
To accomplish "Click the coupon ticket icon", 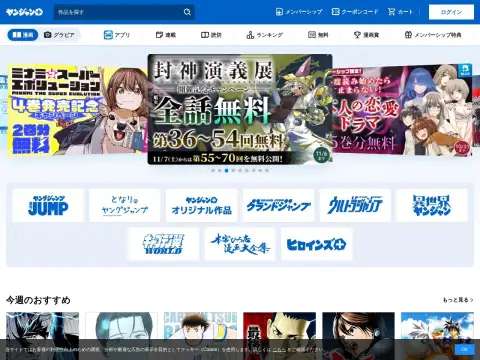I will tap(335, 12).
